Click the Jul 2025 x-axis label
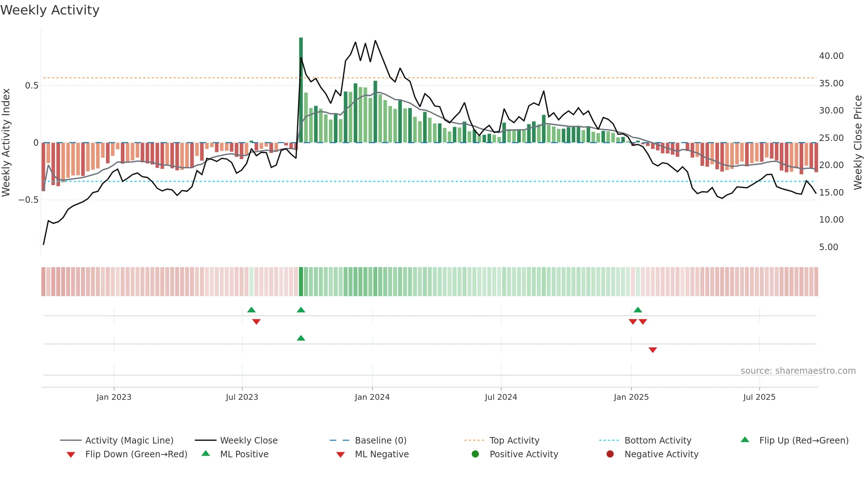This screenshot has width=868, height=488. pyautogui.click(x=759, y=397)
